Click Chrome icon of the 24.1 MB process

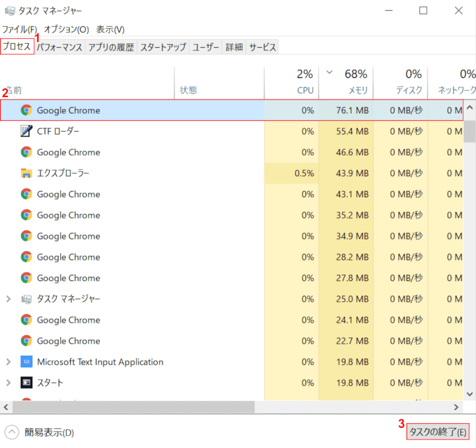coord(26,320)
